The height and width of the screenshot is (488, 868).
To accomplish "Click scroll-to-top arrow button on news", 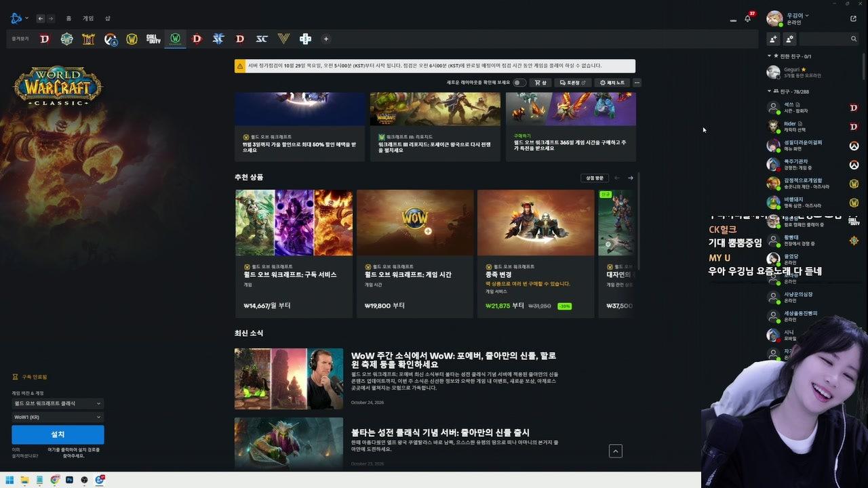I will click(x=616, y=451).
